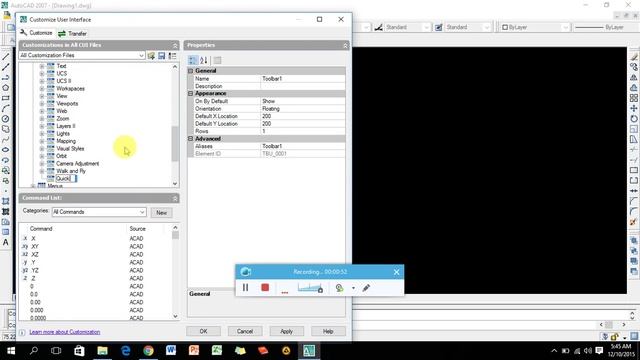Stop the screen recording
This screenshot has width=640, height=360.
click(265, 288)
